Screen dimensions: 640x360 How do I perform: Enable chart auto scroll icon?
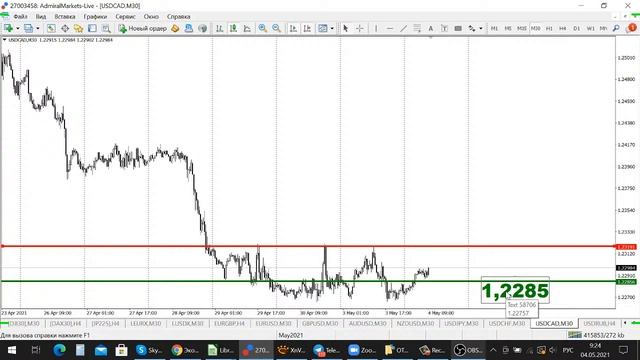[293, 28]
